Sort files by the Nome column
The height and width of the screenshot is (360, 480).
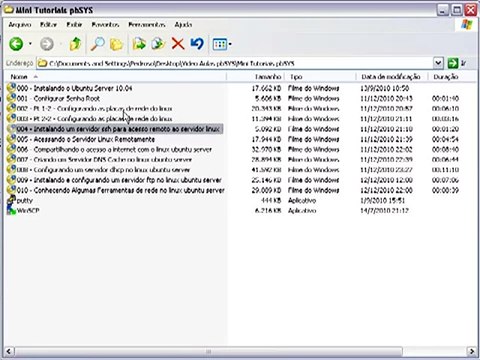point(115,77)
